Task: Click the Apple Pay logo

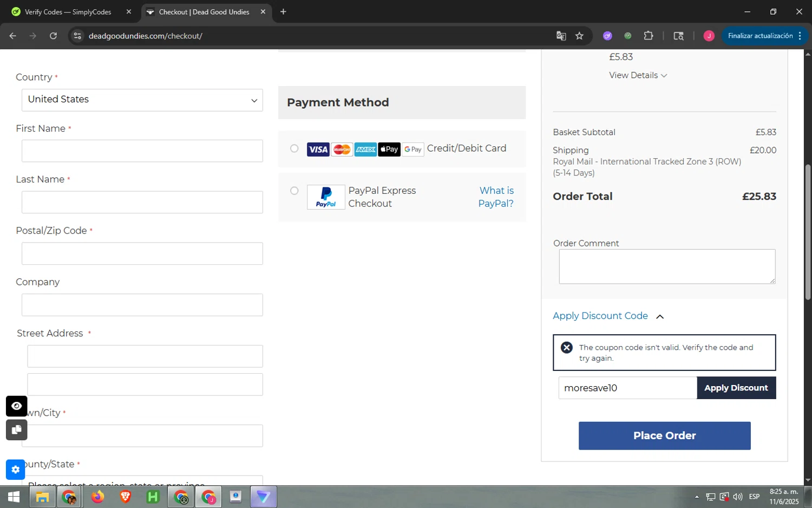Action: [x=389, y=149]
